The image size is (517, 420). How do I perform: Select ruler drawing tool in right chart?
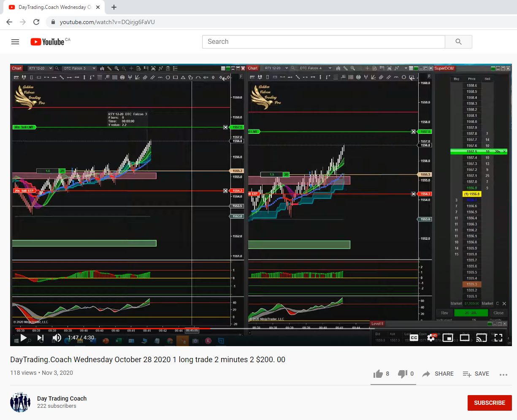click(252, 77)
